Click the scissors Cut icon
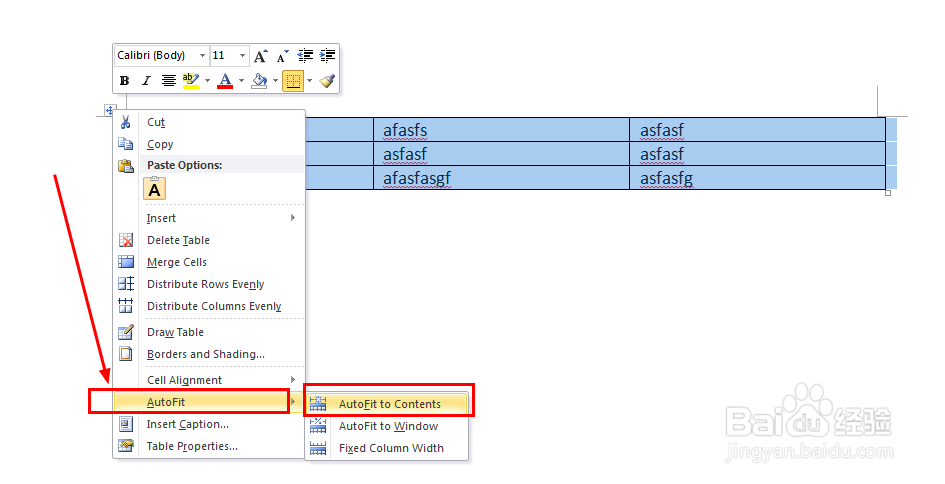Viewport: 945px width, 484px height. (125, 122)
